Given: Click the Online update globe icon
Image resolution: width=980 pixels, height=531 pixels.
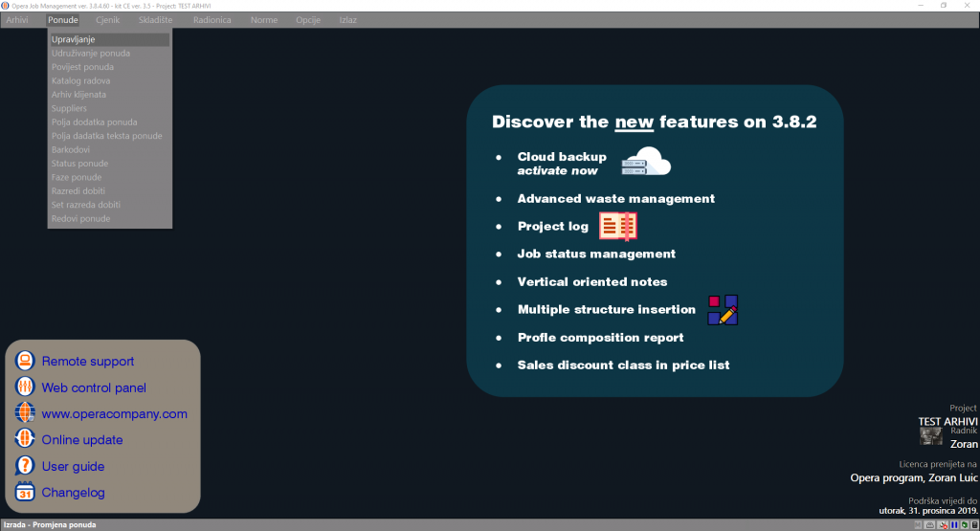Looking at the screenshot, I should pos(26,440).
